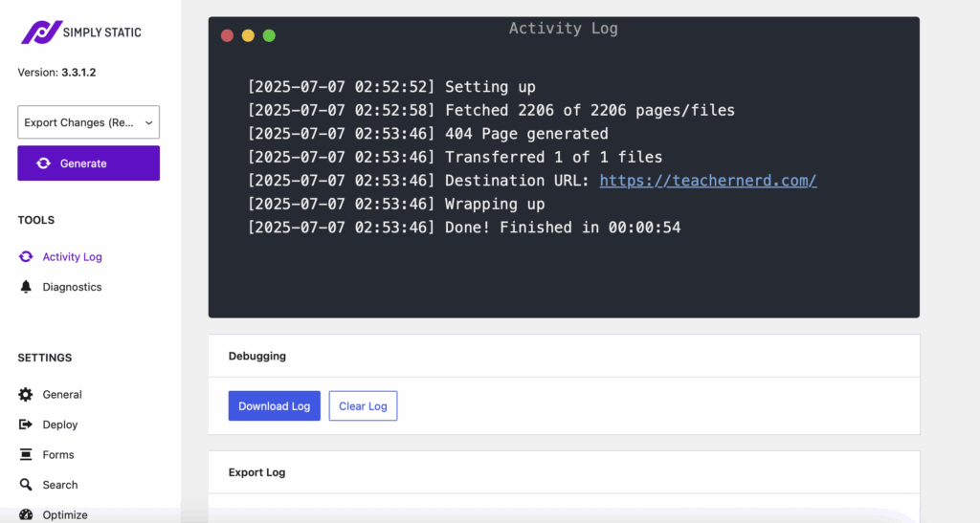Click the Generate button
Image resolution: width=980 pixels, height=523 pixels.
89,163
